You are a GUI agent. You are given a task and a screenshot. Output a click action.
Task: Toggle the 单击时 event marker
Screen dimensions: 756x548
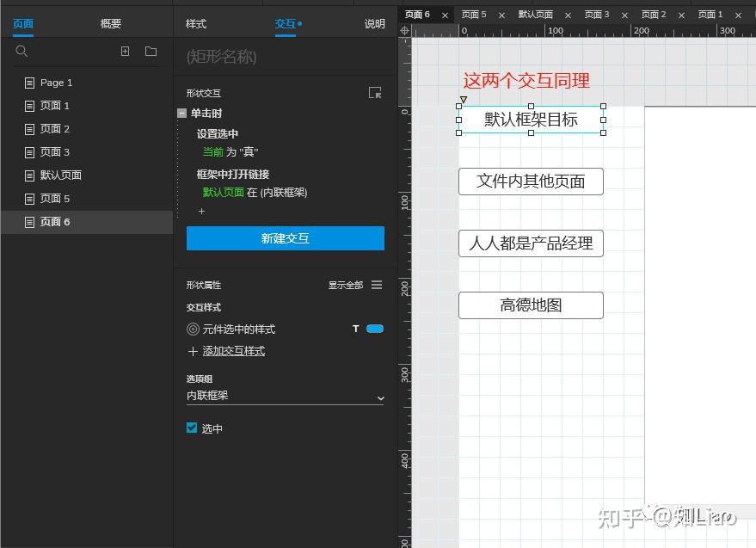pyautogui.click(x=182, y=112)
